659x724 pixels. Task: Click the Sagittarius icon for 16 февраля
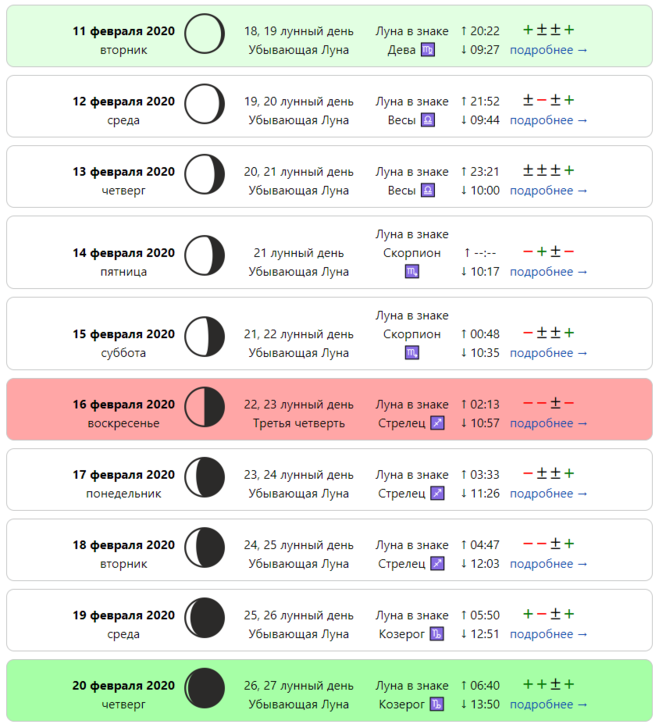pos(437,423)
